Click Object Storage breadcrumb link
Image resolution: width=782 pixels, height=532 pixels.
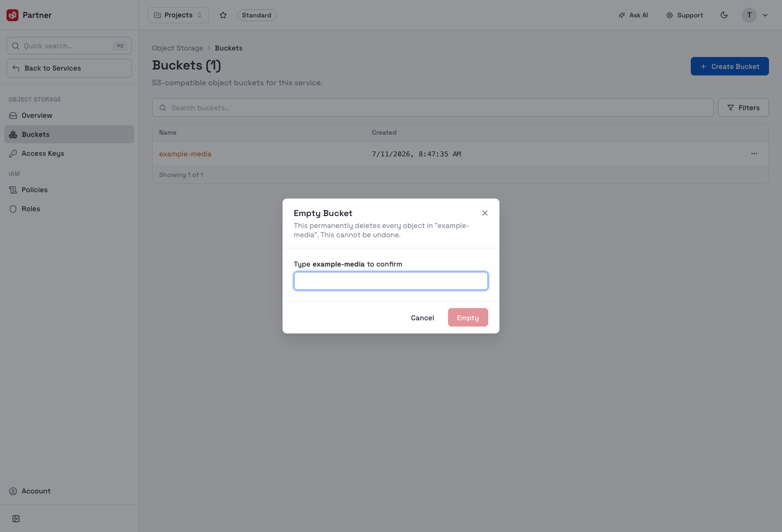(178, 48)
